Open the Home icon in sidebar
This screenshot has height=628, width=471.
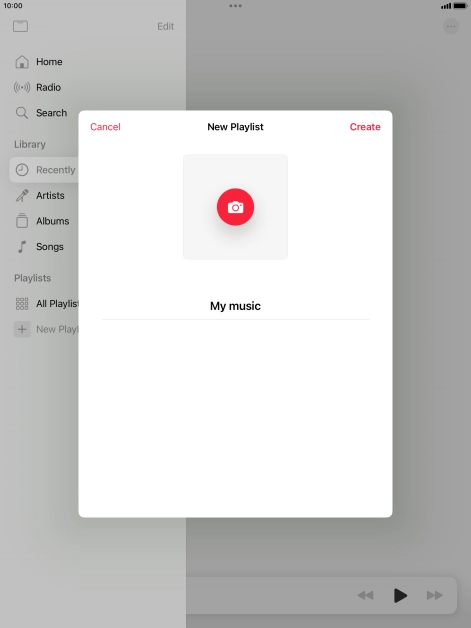(22, 62)
